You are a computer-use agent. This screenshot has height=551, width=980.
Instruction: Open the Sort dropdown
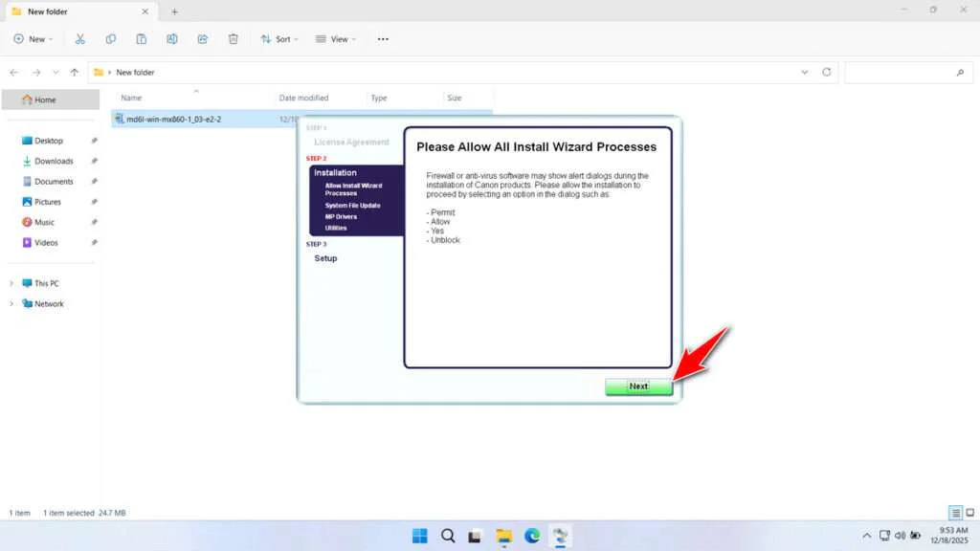[x=279, y=38]
